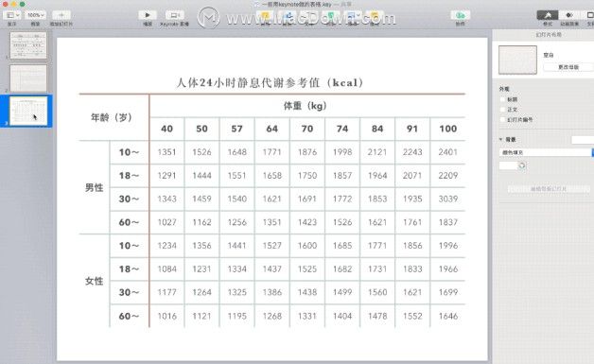Image resolution: width=594 pixels, height=364 pixels.
Task: Click the cell containing 1016
Action: pos(167,317)
